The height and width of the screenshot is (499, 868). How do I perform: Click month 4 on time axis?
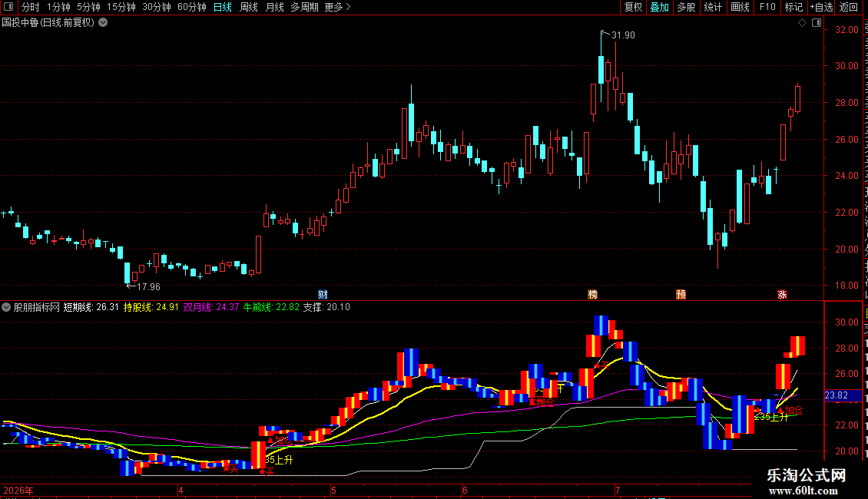[181, 490]
